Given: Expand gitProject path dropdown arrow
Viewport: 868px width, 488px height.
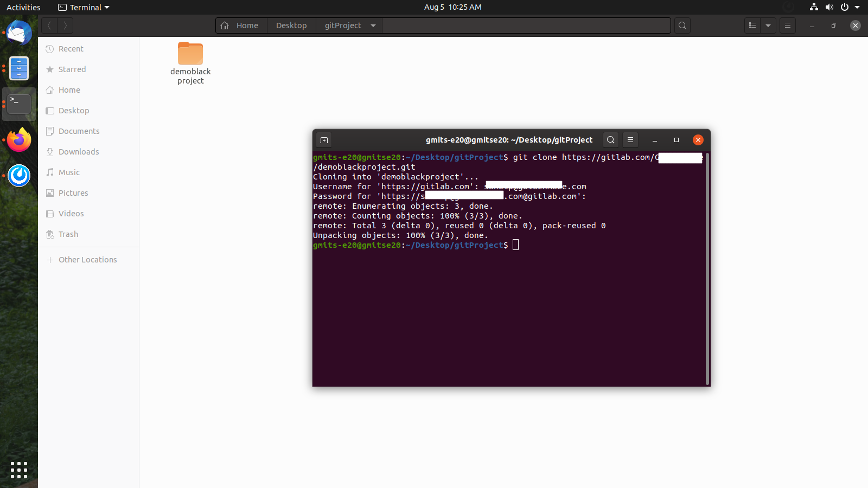Looking at the screenshot, I should coord(373,25).
